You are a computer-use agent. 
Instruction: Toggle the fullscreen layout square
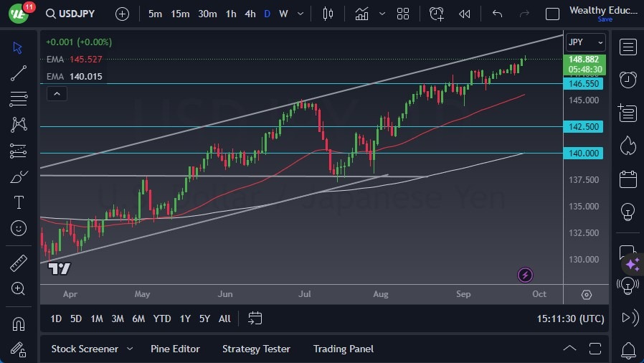click(552, 14)
